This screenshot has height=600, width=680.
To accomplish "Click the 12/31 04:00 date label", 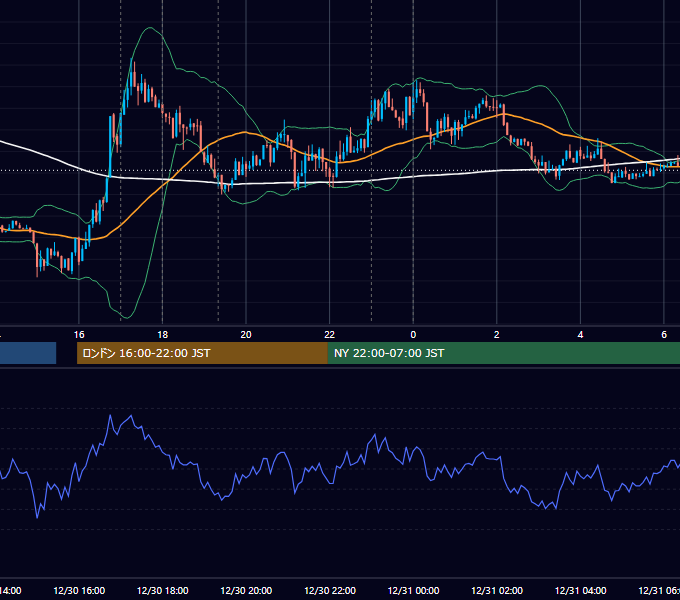I will [x=581, y=590].
